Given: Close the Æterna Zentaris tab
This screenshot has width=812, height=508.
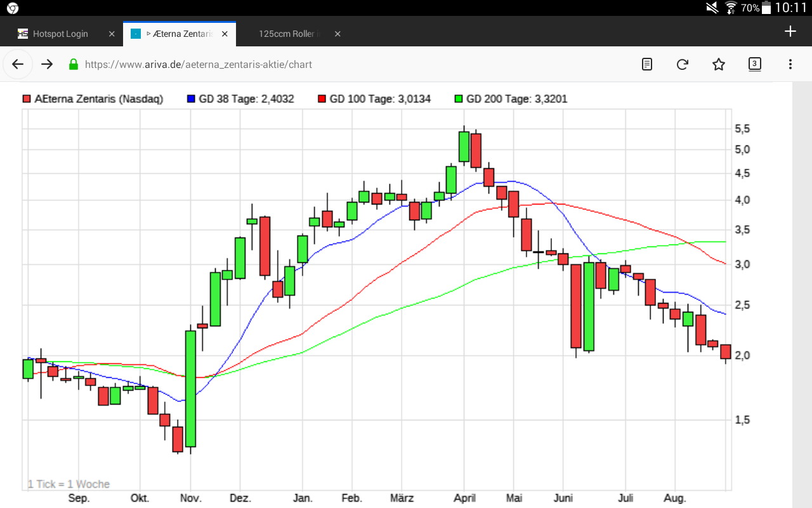Looking at the screenshot, I should pos(225,34).
